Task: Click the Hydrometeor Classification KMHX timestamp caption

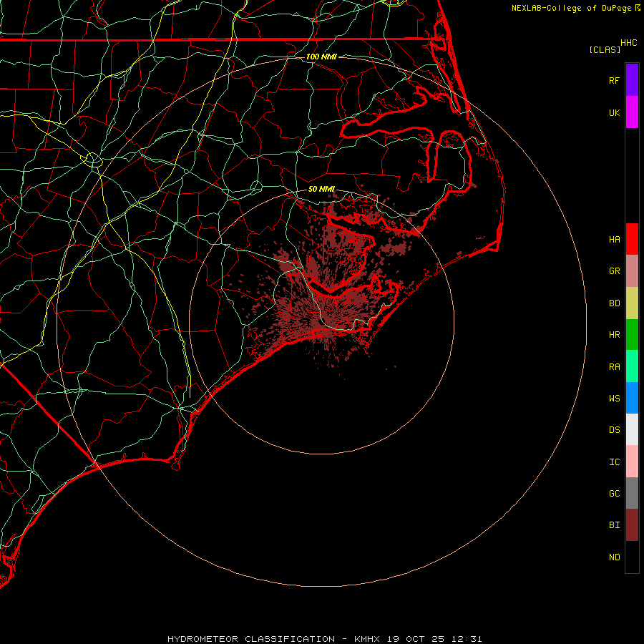Action: click(324, 639)
